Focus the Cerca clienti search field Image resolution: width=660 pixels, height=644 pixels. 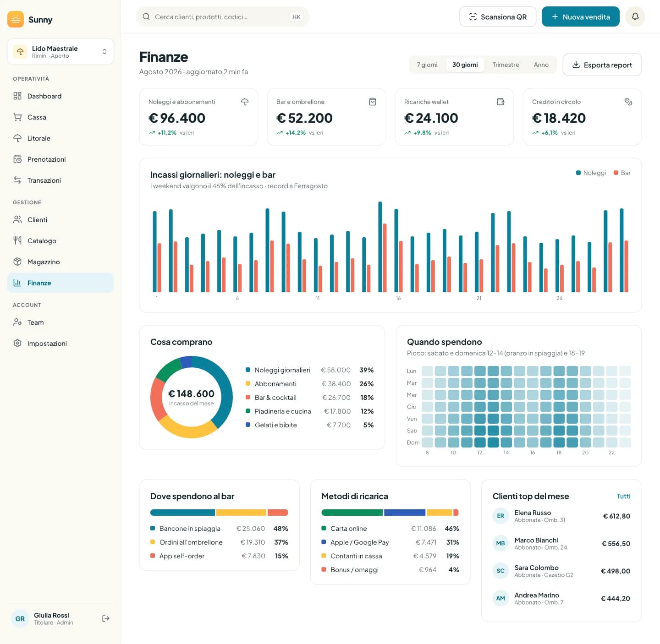222,16
